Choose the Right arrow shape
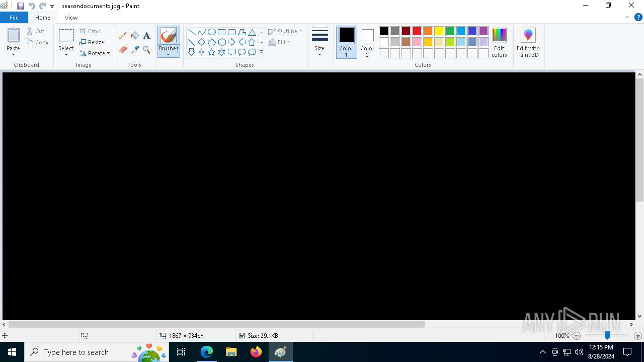The image size is (644, 362). coord(232,42)
